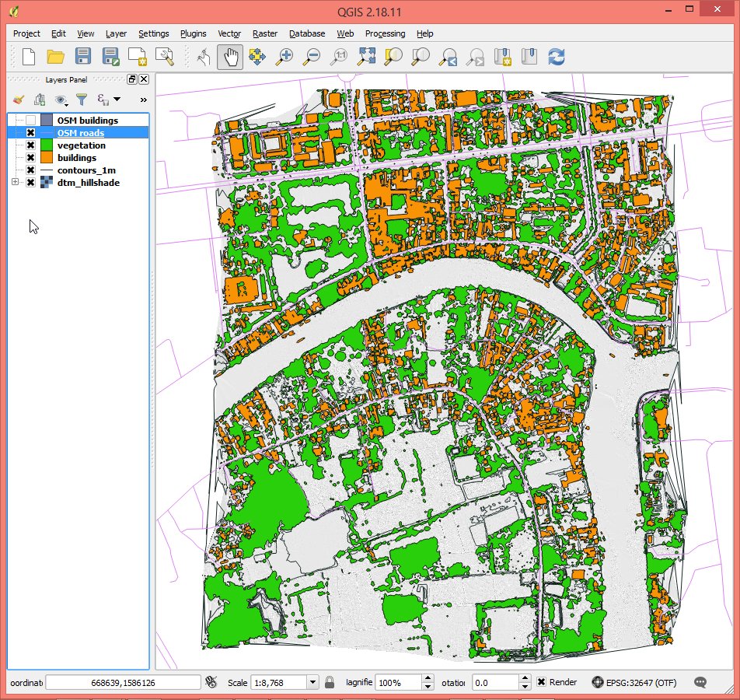Viewport: 740px width, 700px height.
Task: Open the messages log speech bubble
Action: 700,682
